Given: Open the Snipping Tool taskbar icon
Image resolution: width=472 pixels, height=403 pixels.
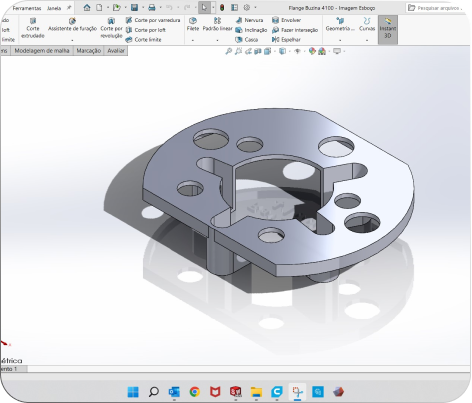Looking at the screenshot, I should (297, 392).
